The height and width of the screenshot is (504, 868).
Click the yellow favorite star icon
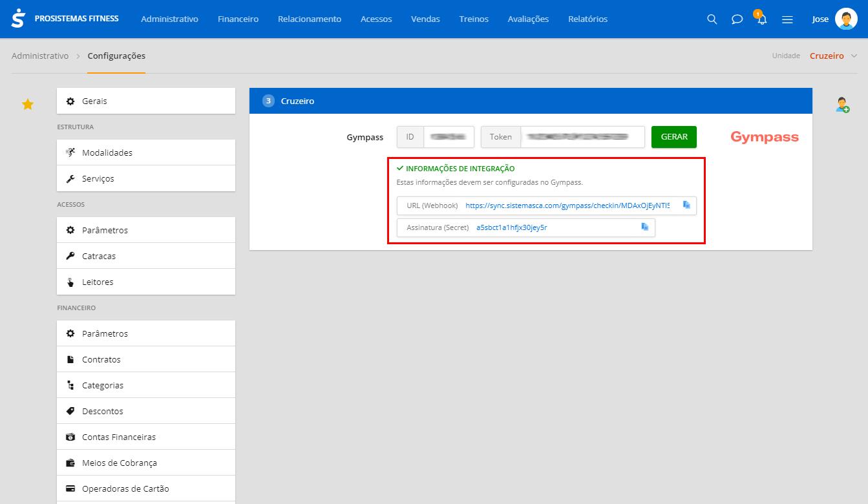click(x=28, y=104)
